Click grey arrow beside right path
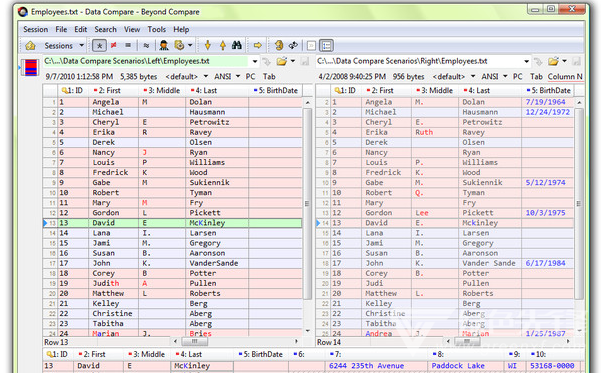Image resolution: width=604 pixels, height=373 pixels. coord(538,62)
